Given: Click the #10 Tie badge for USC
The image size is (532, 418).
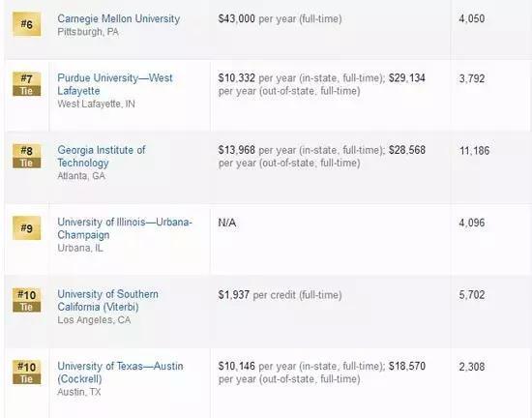Looking at the screenshot, I should point(26,300).
